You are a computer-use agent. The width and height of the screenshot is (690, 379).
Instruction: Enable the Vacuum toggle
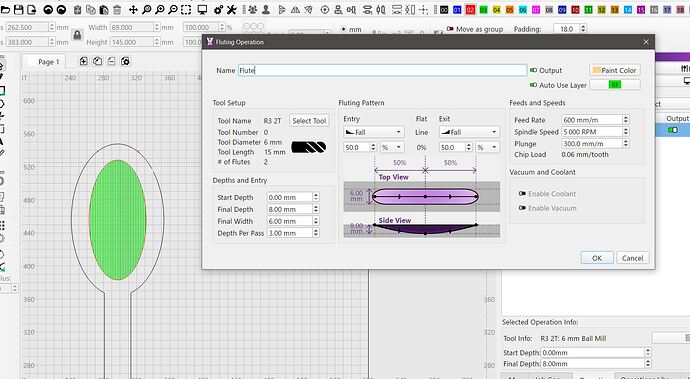pos(522,208)
